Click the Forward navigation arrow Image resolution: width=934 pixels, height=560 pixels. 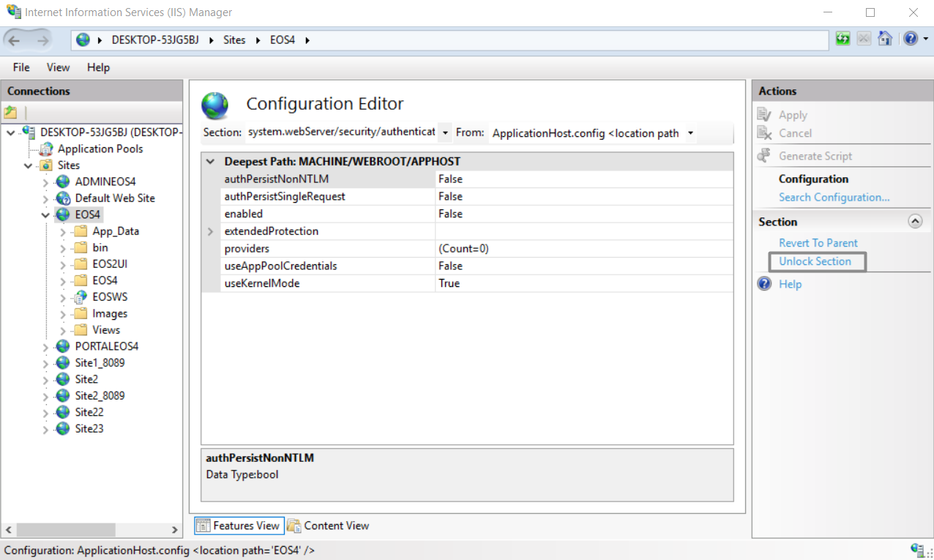pyautogui.click(x=43, y=40)
